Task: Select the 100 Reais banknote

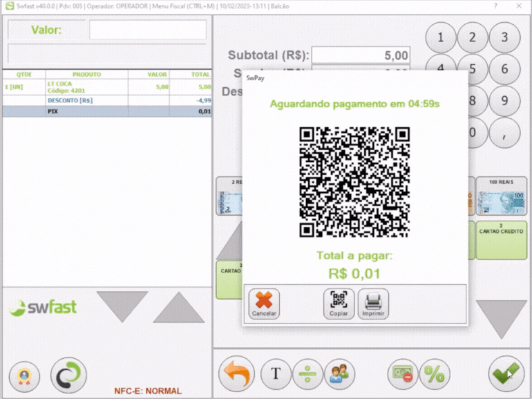Action: click(x=502, y=196)
